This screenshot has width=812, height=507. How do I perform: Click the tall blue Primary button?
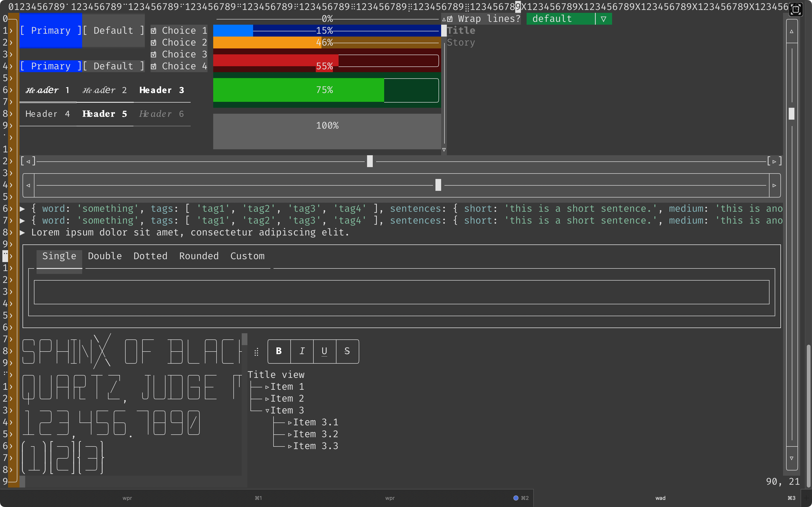51,31
